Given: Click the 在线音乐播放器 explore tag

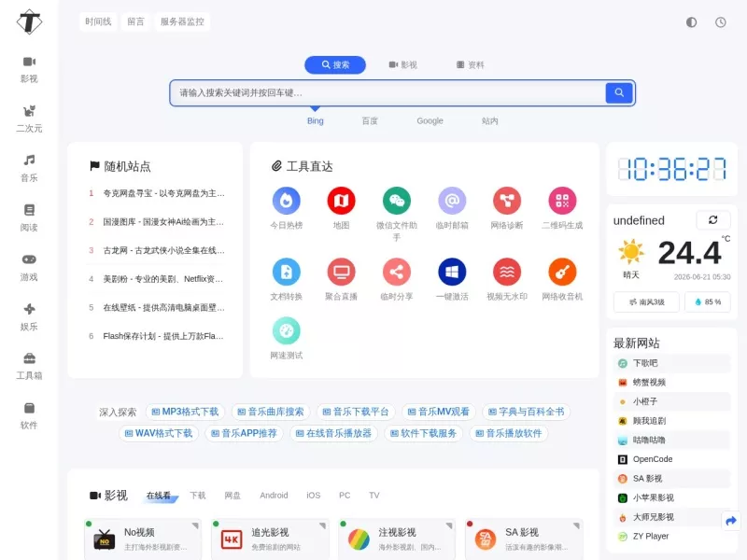Looking at the screenshot, I should pos(333,433).
